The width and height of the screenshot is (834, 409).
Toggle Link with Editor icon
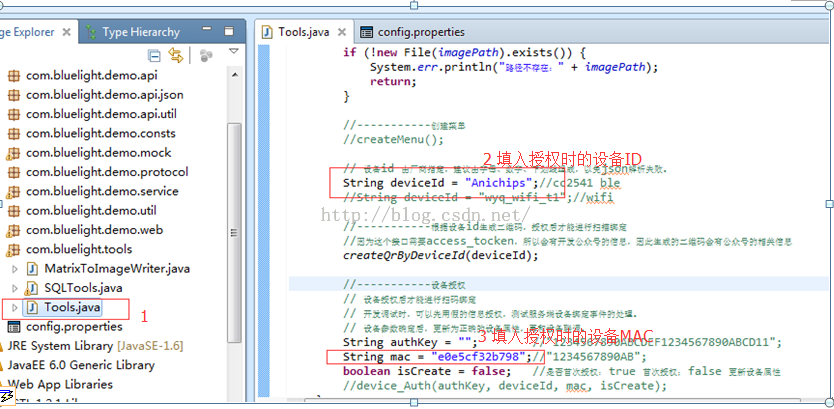[176, 55]
